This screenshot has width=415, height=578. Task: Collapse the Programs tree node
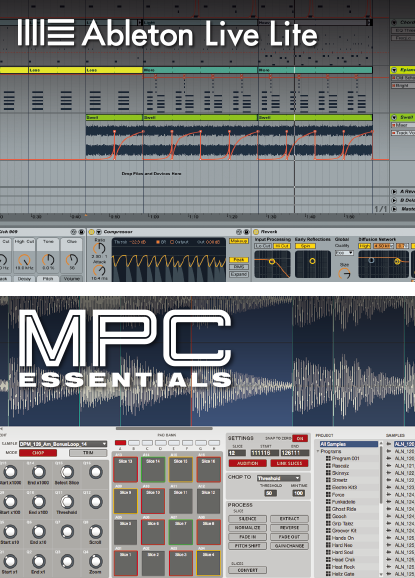click(x=318, y=451)
